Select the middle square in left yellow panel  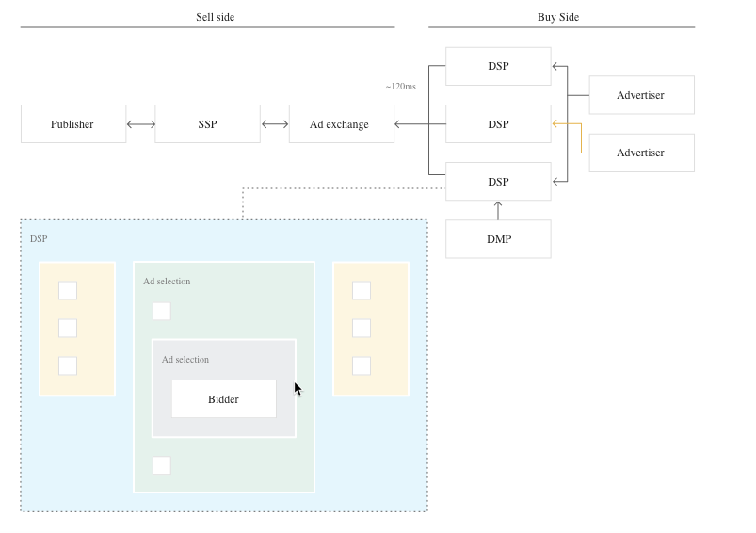(x=68, y=328)
